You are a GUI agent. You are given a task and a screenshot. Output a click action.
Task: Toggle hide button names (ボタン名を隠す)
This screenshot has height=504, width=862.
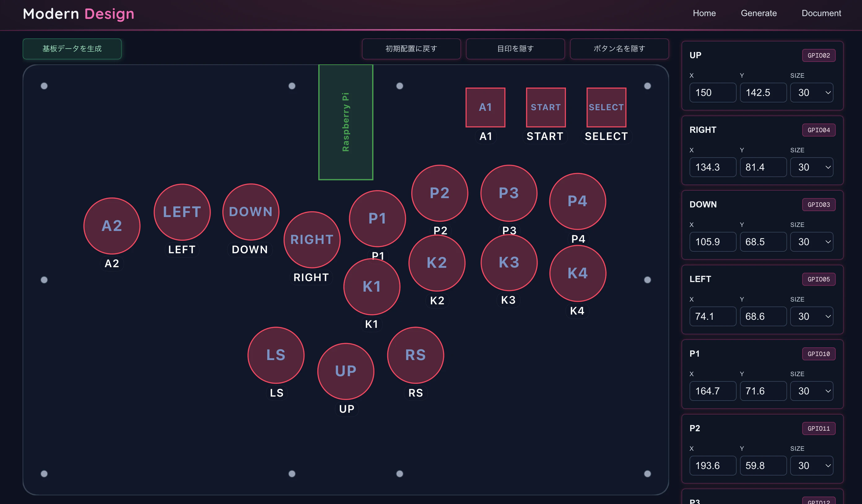pos(619,49)
